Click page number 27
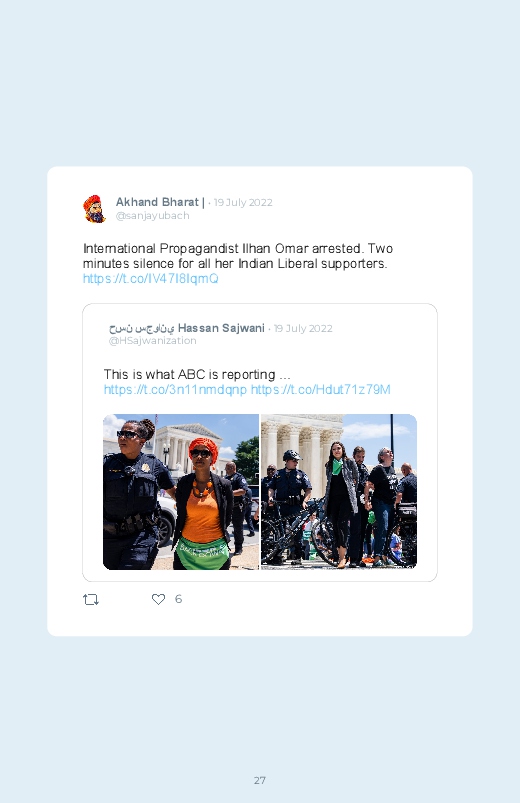This screenshot has height=803, width=520. tap(260, 780)
